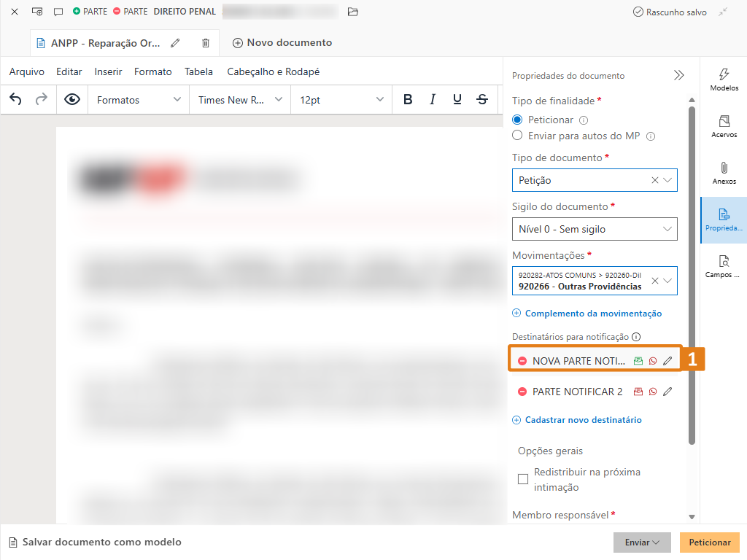Expand the Sigilo do documento dropdown
The width and height of the screenshot is (747, 560).
595,229
